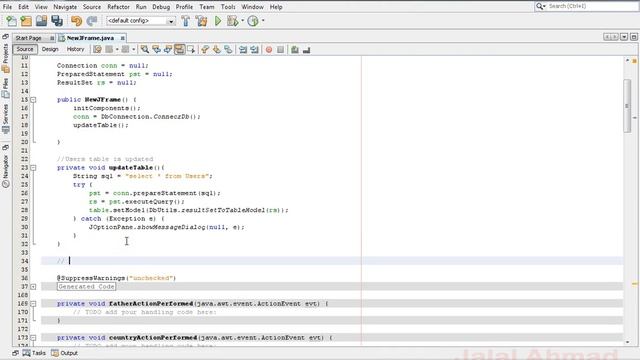Click the Find Selection magnifier icon
Viewport: 640px width, 360px height.
(x=144, y=49)
